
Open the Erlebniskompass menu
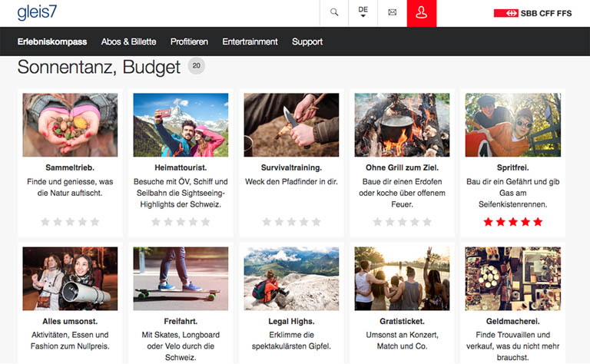tap(52, 41)
